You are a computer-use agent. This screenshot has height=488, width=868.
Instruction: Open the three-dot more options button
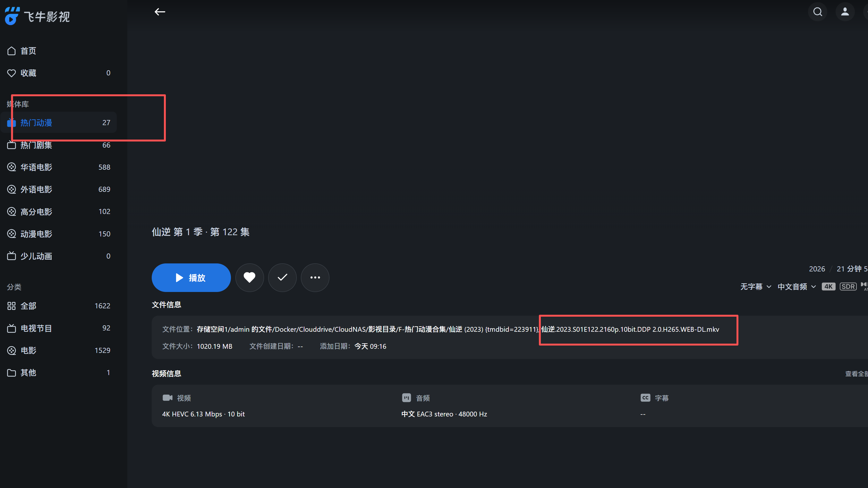[315, 277]
